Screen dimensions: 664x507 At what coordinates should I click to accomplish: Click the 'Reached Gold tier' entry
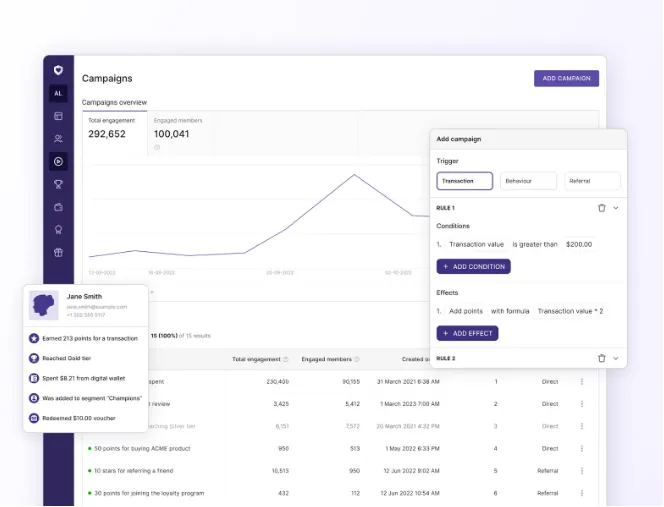point(66,358)
